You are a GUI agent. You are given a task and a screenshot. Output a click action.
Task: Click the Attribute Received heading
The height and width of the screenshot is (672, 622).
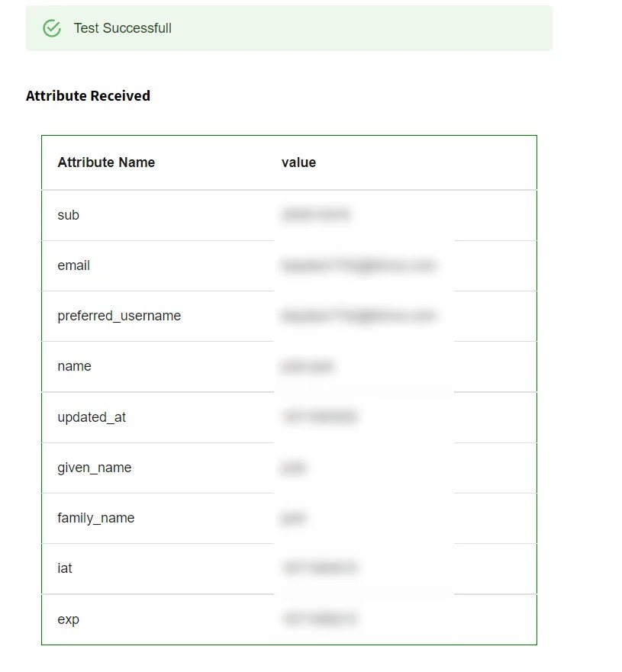(x=88, y=95)
